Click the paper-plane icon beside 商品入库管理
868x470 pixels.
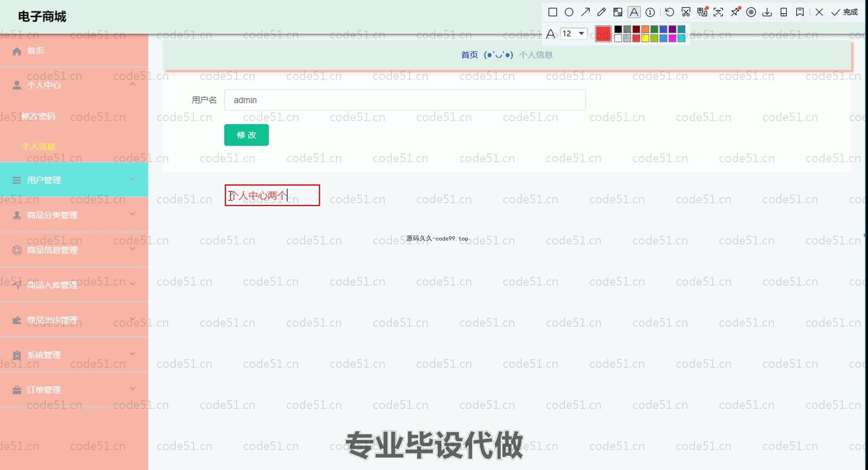(17, 285)
